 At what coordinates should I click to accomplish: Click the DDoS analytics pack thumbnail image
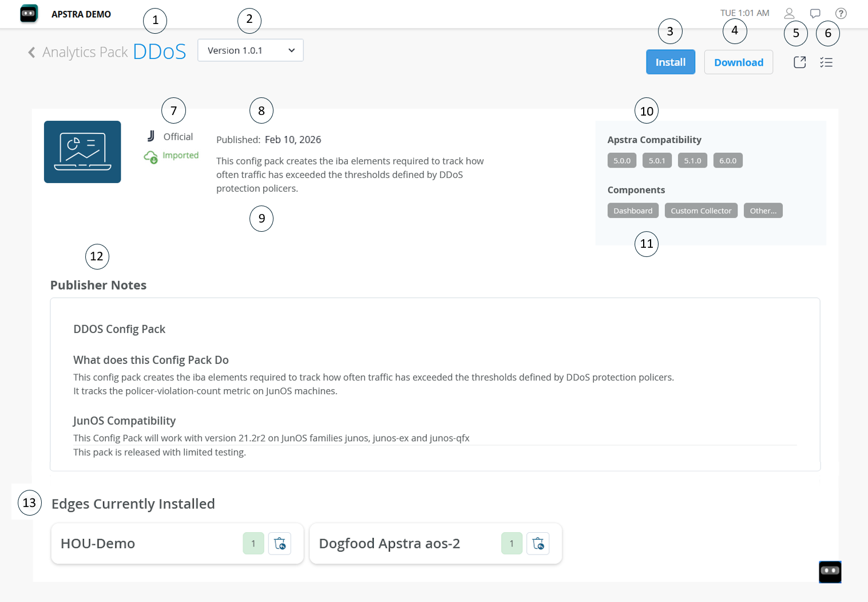(x=82, y=152)
